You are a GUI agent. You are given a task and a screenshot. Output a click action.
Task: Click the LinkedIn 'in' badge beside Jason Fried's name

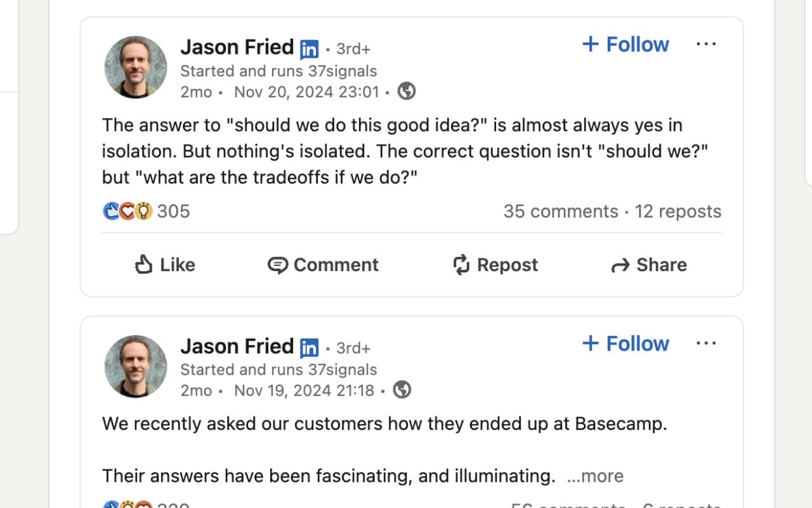click(x=308, y=48)
